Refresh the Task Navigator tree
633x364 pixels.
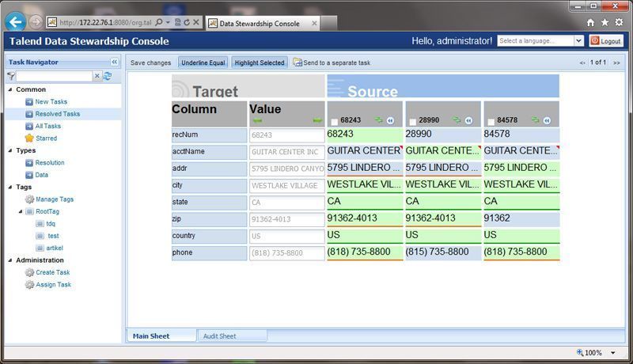108,76
